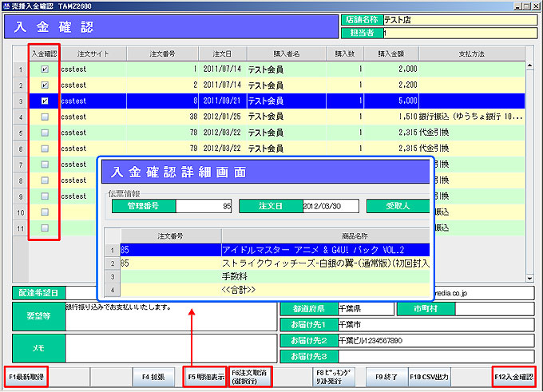Check payment checkbox for order 79

[x=45, y=149]
